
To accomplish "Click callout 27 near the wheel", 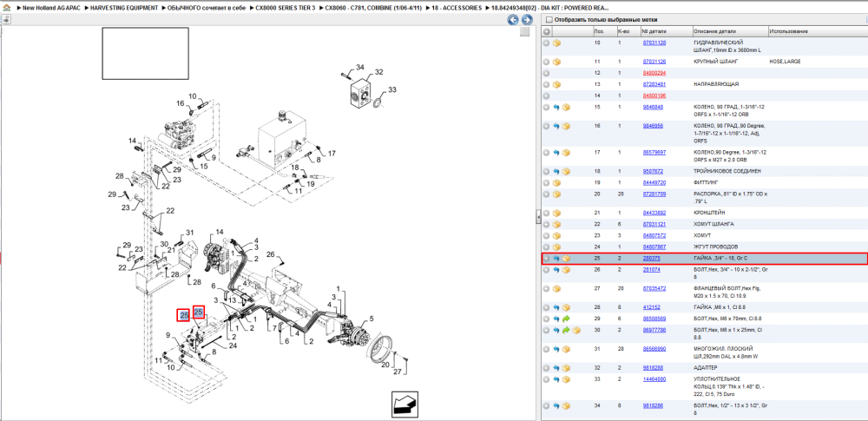I will (398, 372).
